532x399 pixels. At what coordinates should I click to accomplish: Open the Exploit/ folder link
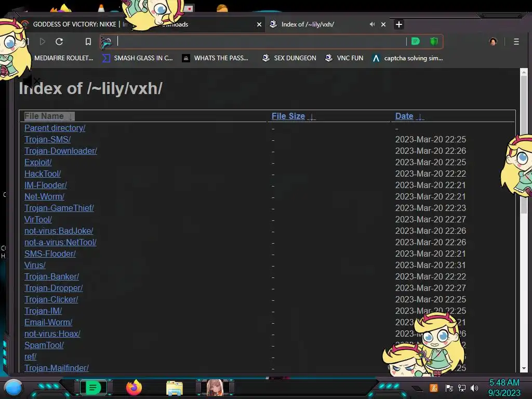(x=38, y=162)
